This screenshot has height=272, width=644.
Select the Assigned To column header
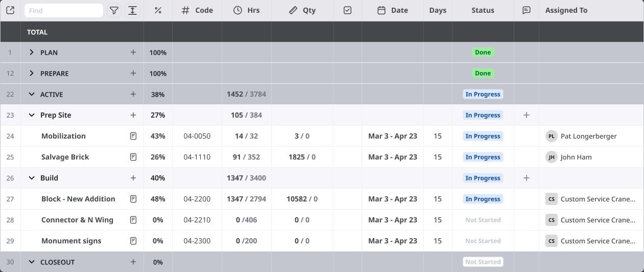tap(566, 10)
